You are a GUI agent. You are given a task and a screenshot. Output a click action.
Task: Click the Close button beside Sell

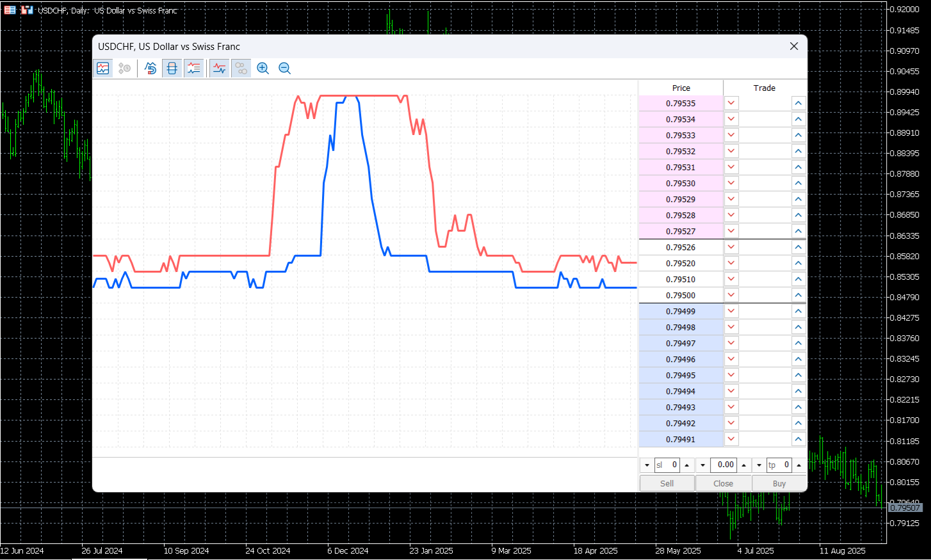point(724,483)
